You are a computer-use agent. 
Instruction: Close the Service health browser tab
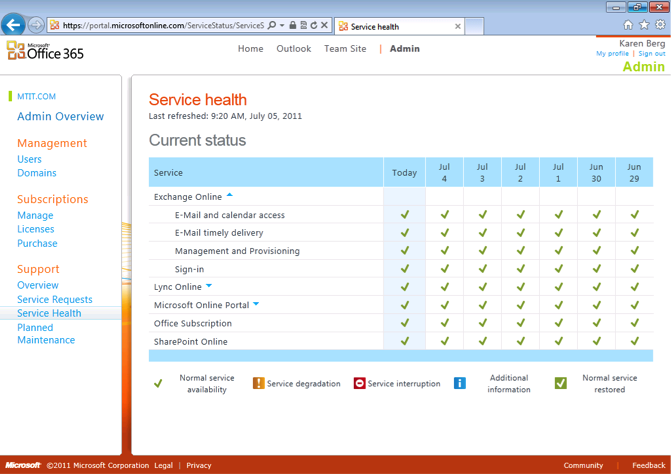[x=457, y=27]
